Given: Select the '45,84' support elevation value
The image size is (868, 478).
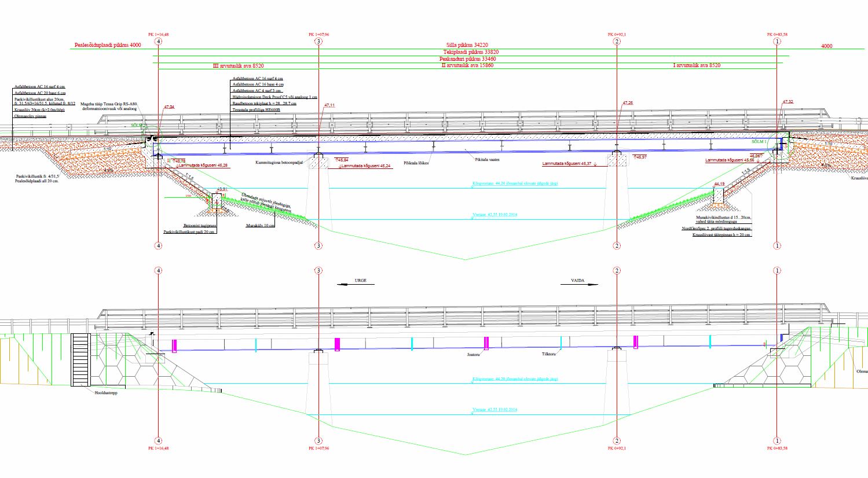Looking at the screenshot, I should click(x=342, y=160).
